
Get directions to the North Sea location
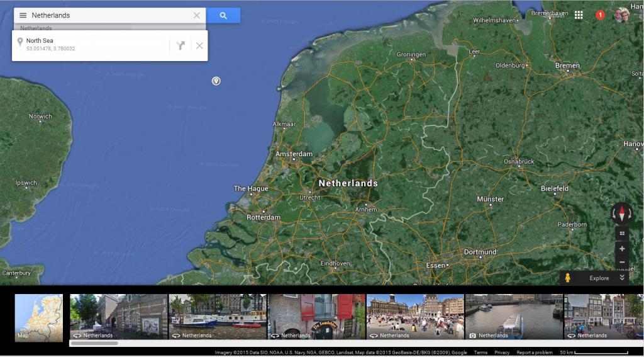click(180, 45)
